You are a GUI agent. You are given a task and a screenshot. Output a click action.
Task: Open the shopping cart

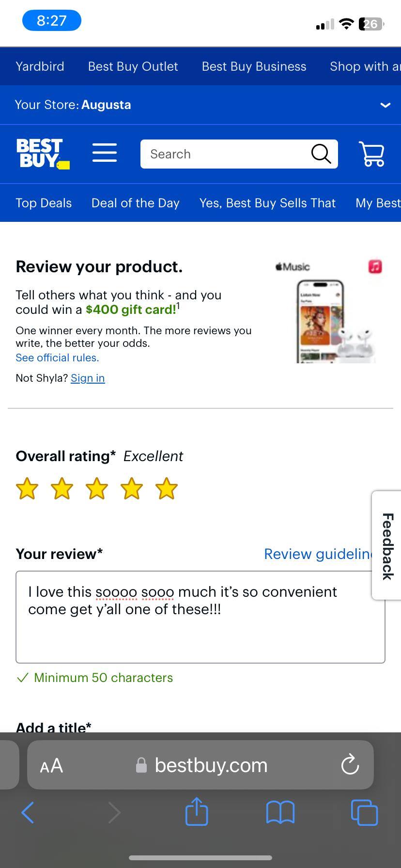tap(371, 154)
